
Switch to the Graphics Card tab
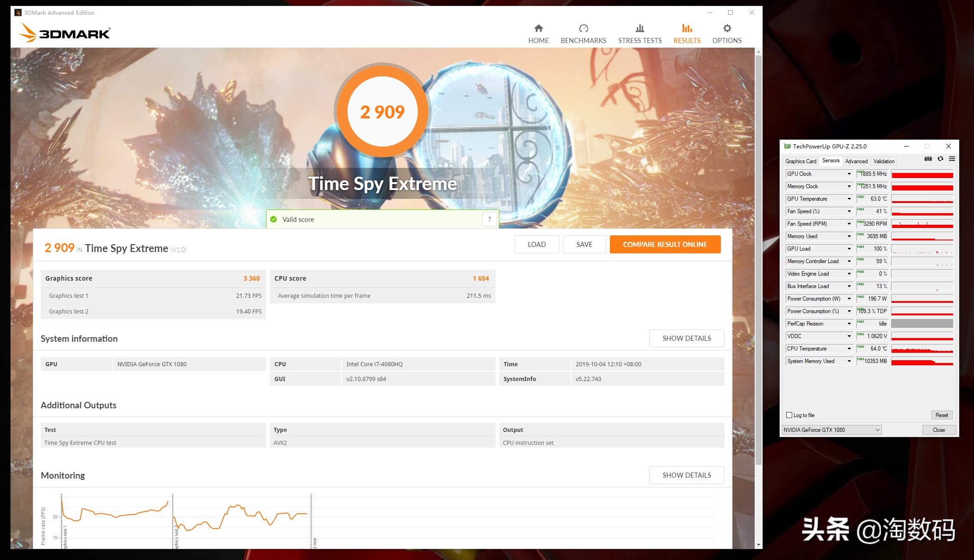coord(800,161)
